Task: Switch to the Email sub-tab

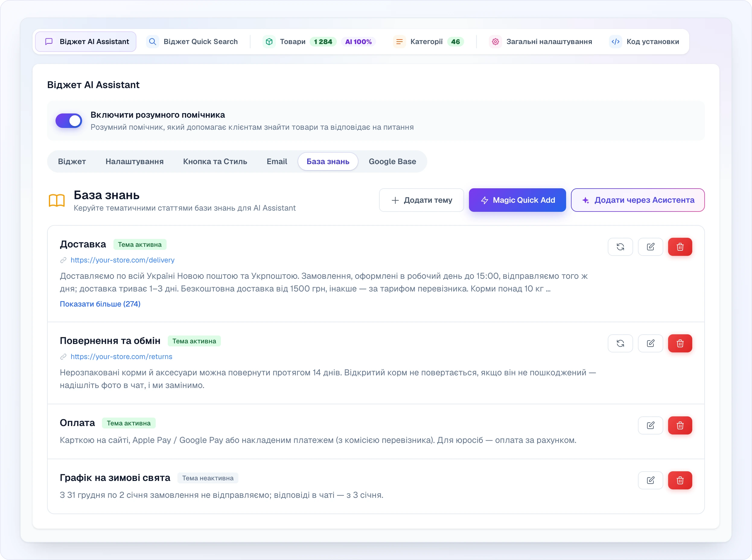Action: pos(277,162)
